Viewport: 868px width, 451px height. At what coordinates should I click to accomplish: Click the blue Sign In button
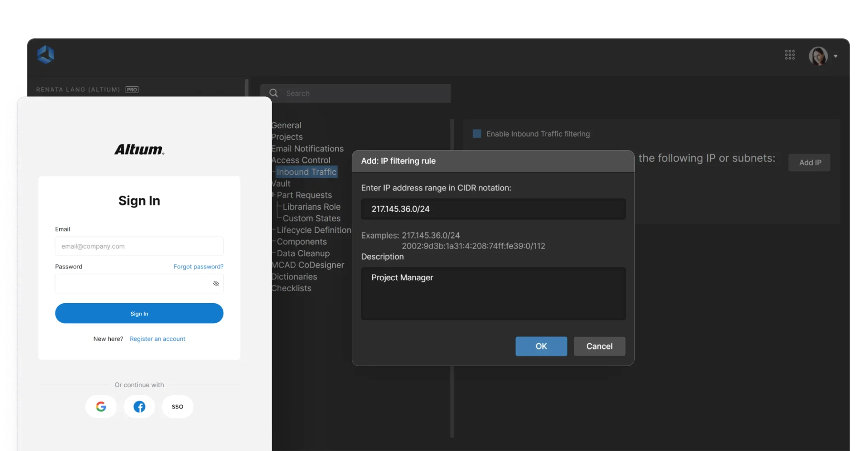pyautogui.click(x=139, y=314)
